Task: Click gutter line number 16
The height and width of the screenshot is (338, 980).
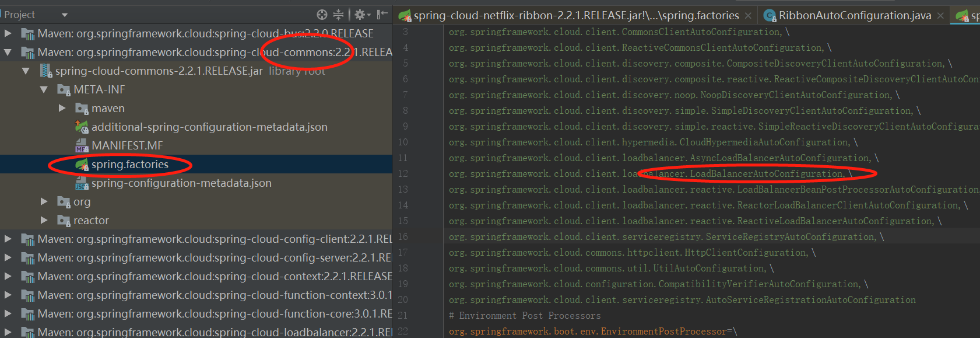Action: (403, 236)
